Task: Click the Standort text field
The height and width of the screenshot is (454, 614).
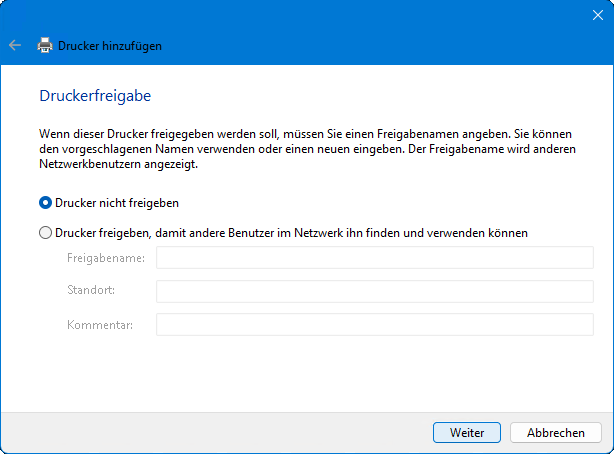Action: click(x=374, y=291)
